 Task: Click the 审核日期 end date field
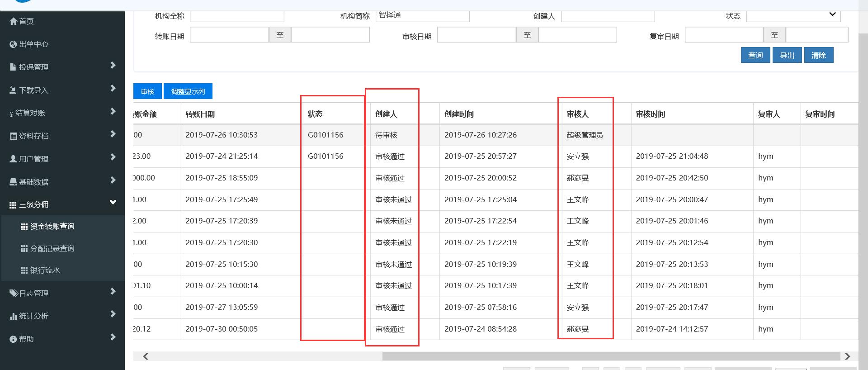578,35
